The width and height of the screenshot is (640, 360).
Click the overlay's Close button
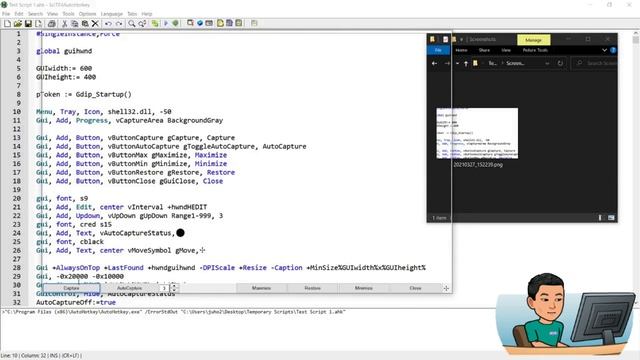pos(415,288)
